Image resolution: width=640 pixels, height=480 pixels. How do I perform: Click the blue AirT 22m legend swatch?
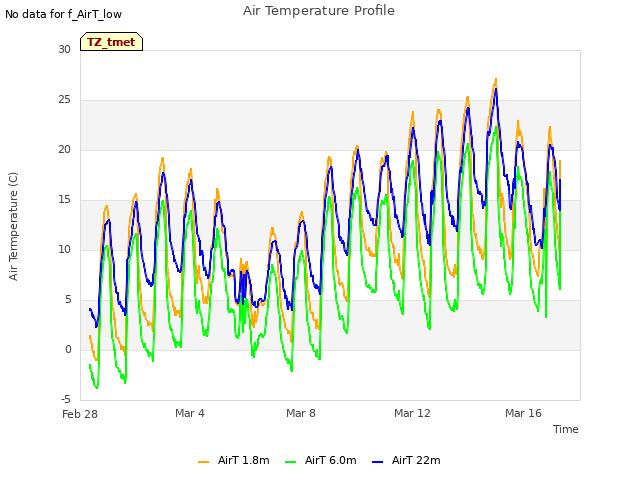[x=377, y=461]
